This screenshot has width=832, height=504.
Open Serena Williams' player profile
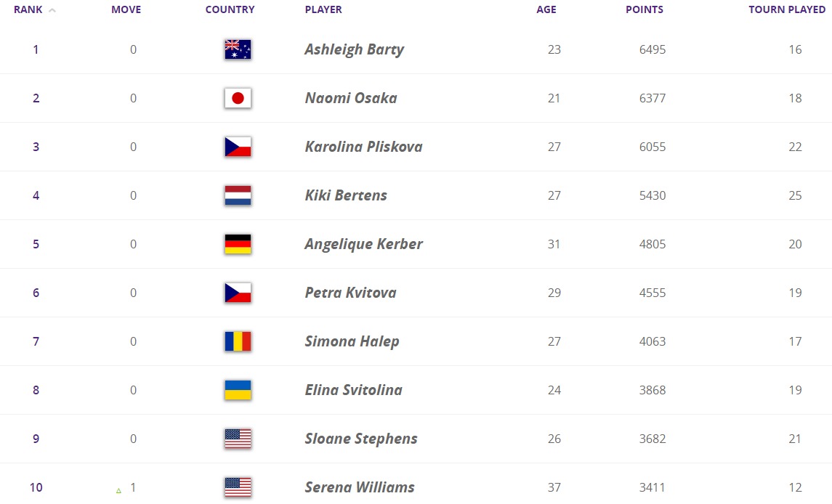359,487
